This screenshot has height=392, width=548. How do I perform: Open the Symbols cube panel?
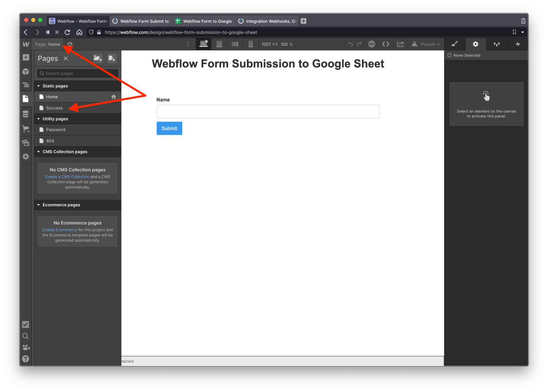[x=26, y=71]
